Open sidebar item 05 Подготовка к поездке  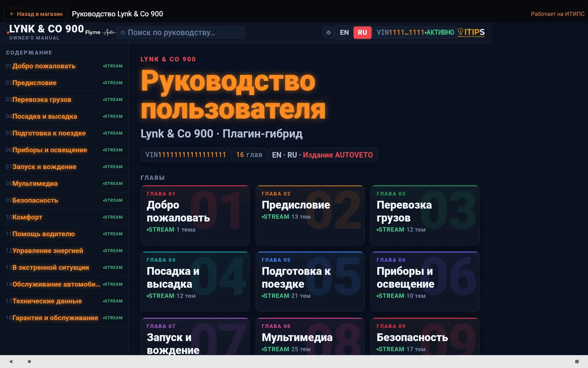click(64, 133)
